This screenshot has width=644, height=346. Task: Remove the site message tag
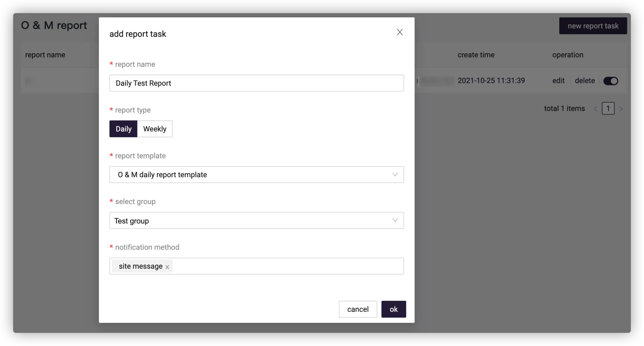coord(167,267)
